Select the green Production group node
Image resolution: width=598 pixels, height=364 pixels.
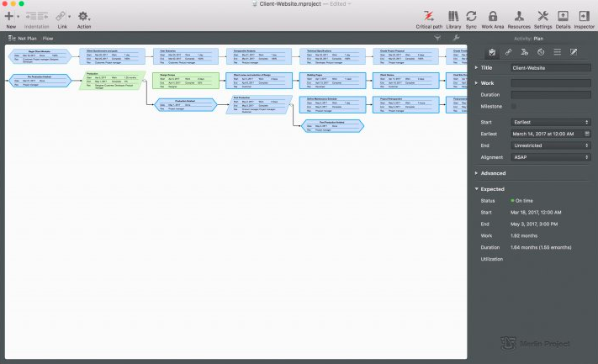click(112, 81)
